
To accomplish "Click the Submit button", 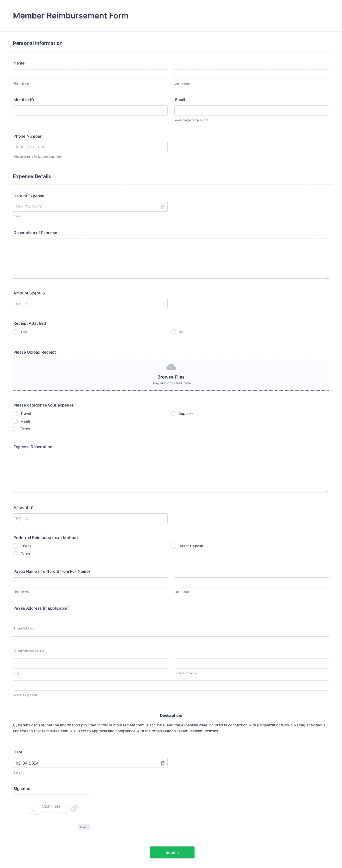I will (172, 852).
